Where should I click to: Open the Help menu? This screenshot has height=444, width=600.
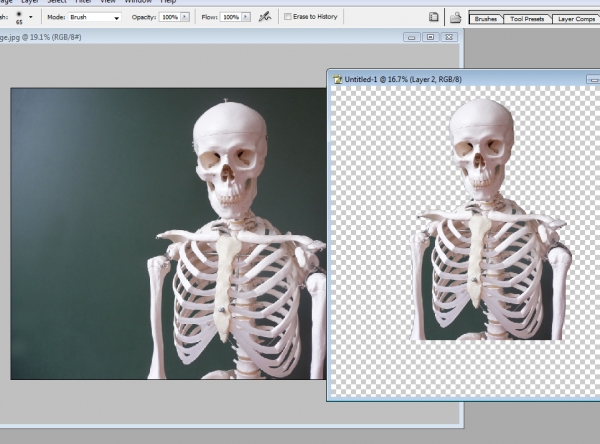[x=168, y=2]
